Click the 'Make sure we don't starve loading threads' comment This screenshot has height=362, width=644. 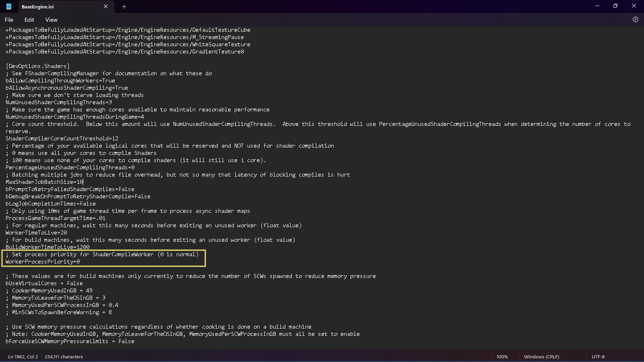click(x=75, y=95)
